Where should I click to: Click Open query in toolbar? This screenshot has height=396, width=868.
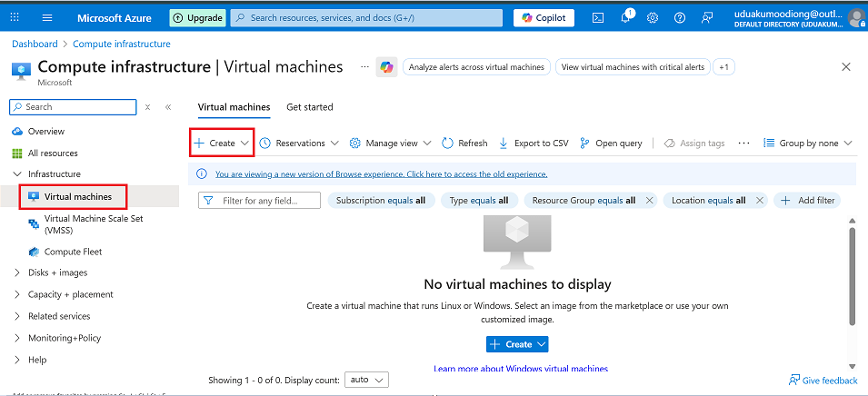pos(611,144)
